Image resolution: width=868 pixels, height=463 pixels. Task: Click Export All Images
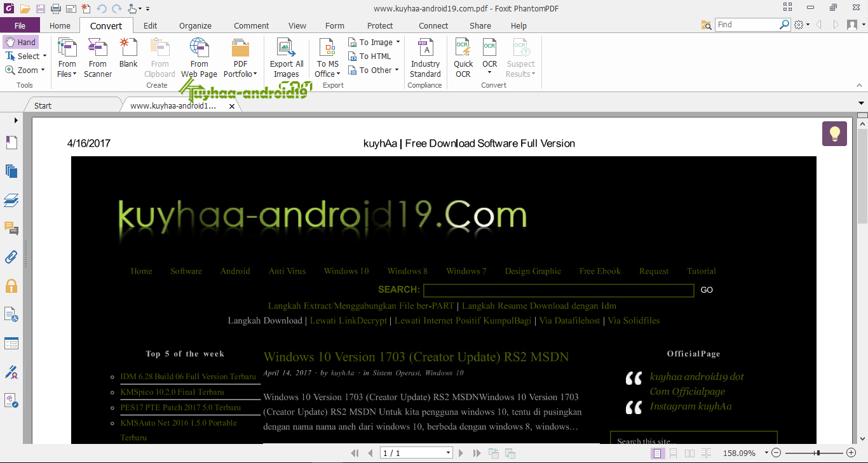(287, 58)
